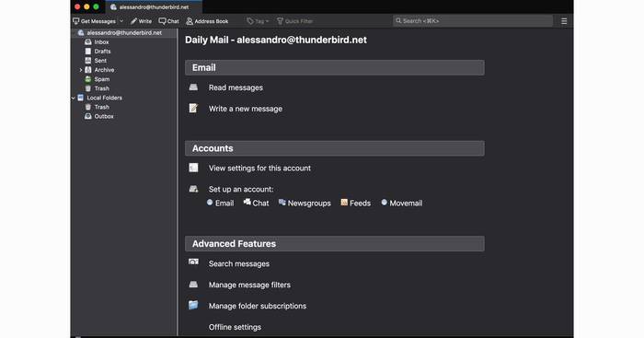Click the account settings icon
644x338 pixels.
coord(193,168)
